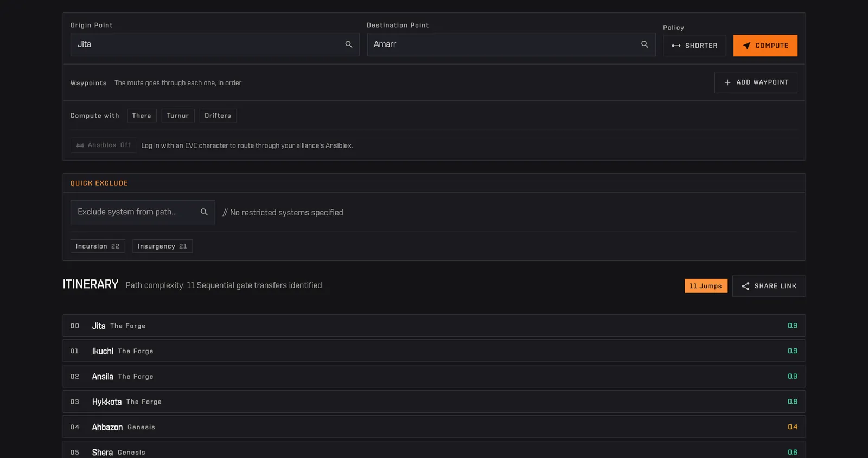Click the search icon in Destination Point field
Image resolution: width=868 pixels, height=458 pixels.
pyautogui.click(x=644, y=44)
